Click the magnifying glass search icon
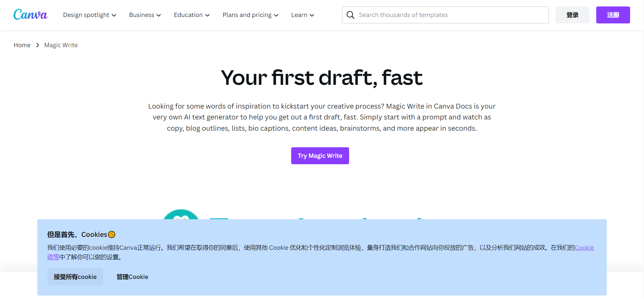The width and height of the screenshot is (644, 302). pos(350,15)
